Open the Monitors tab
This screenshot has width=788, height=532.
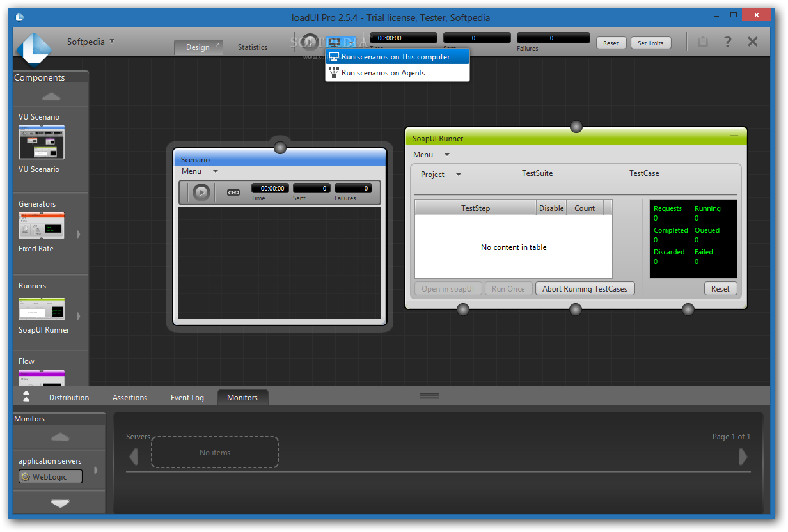(242, 398)
